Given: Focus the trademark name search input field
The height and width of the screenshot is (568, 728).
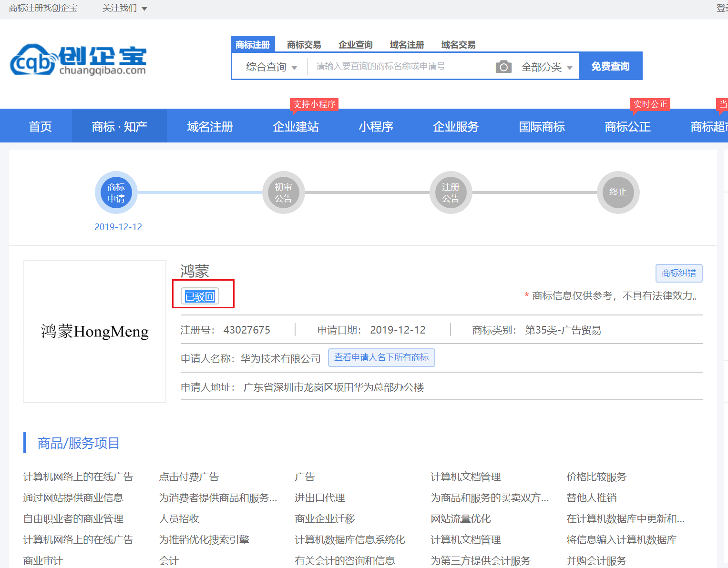Looking at the screenshot, I should (x=400, y=66).
